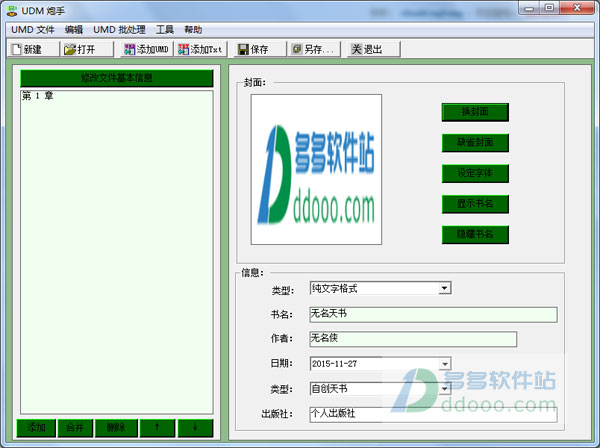Open the 2015-11-27 date dropdown
This screenshot has width=600, height=448.
(445, 363)
